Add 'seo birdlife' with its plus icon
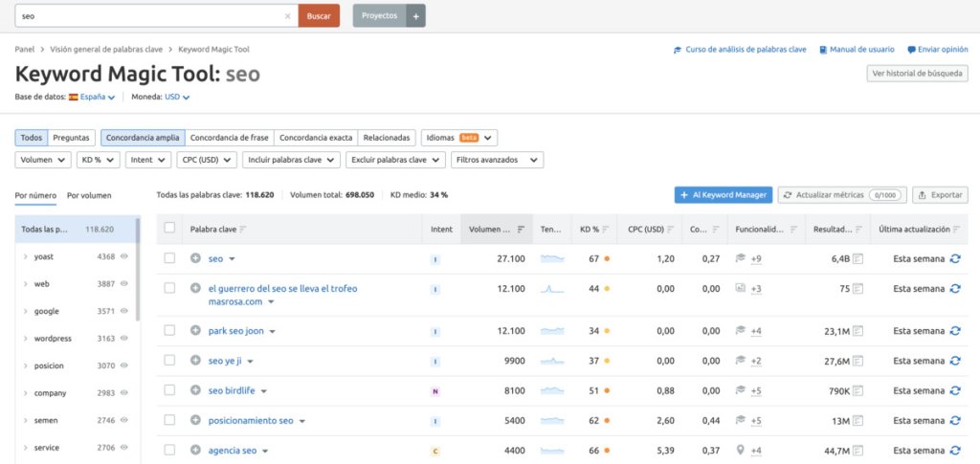 195,390
